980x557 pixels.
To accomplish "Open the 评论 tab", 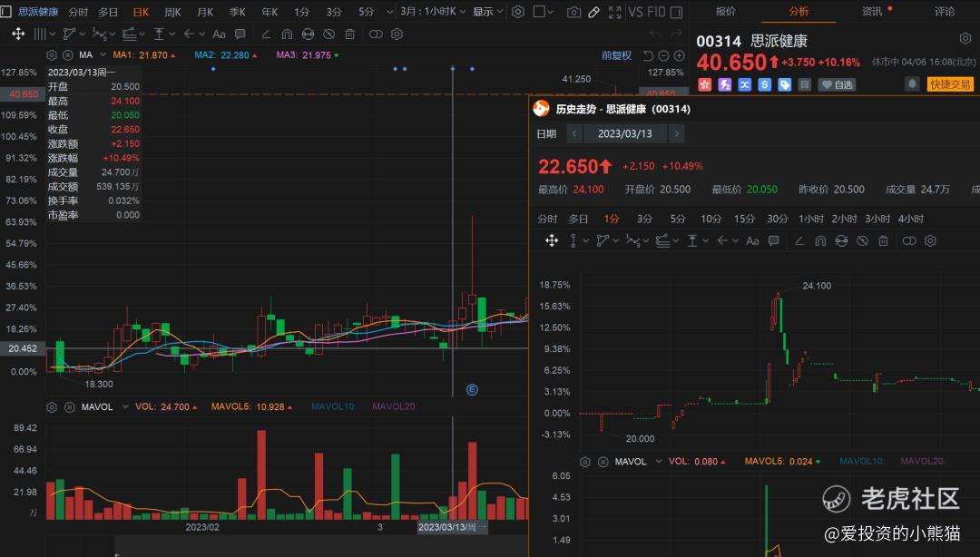I will pos(944,11).
